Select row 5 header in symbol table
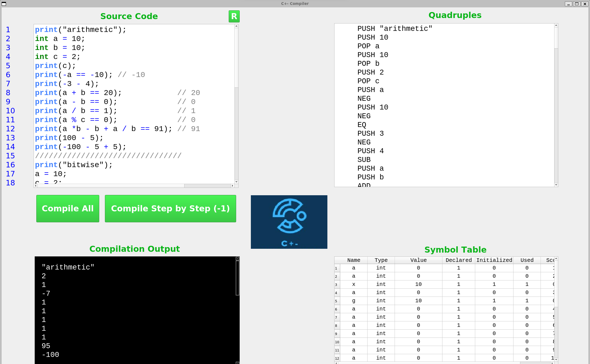590x364 pixels. pos(337,301)
